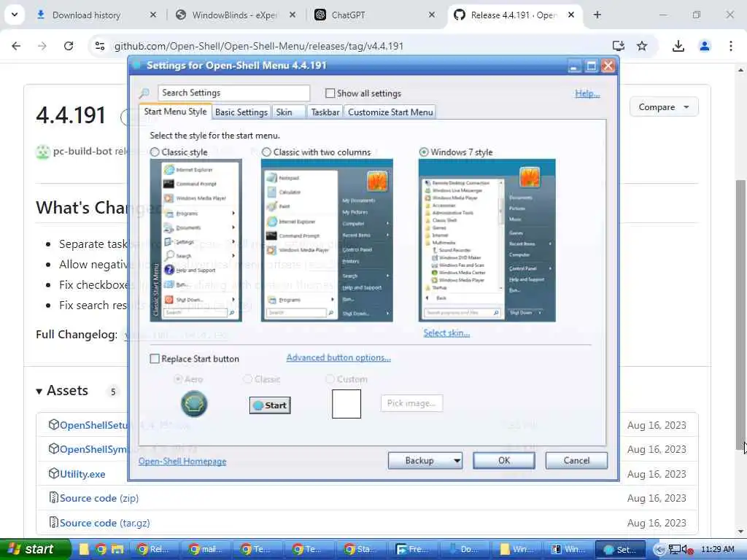Click the empty Custom button image box
747x560 pixels.
[x=347, y=404]
